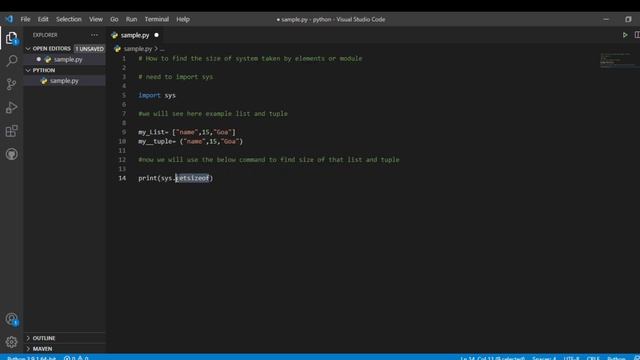Click the unsaved dot on sample.py tab
This screenshot has width=640, height=360.
pyautogui.click(x=156, y=35)
